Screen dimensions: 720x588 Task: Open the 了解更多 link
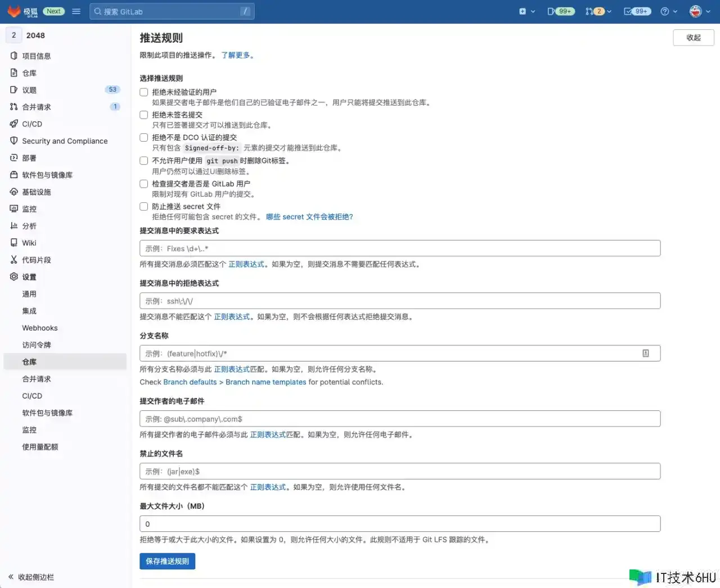pyautogui.click(x=236, y=55)
